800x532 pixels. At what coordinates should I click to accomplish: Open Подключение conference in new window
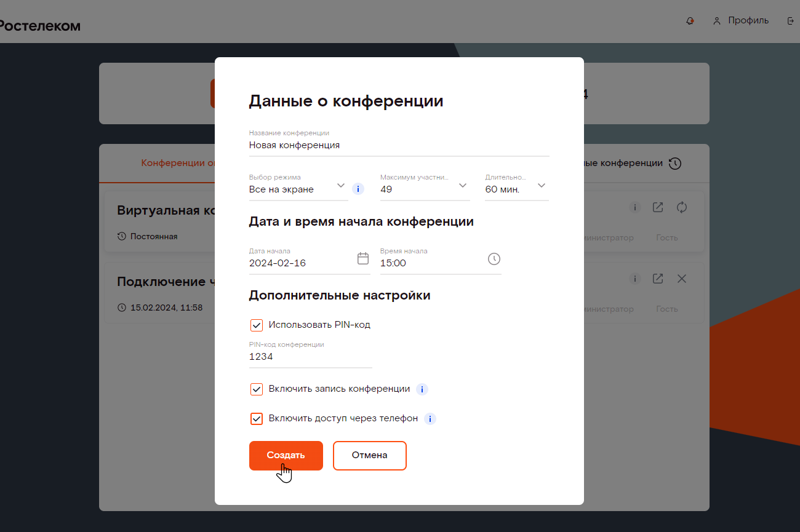(658, 279)
